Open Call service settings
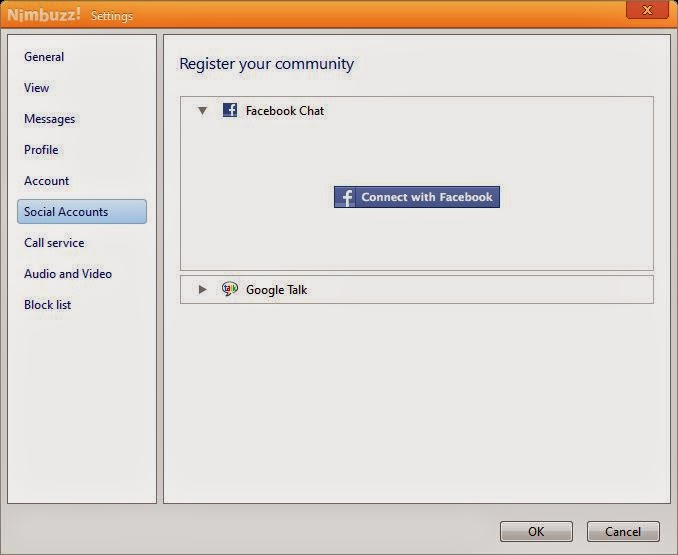 (54, 242)
